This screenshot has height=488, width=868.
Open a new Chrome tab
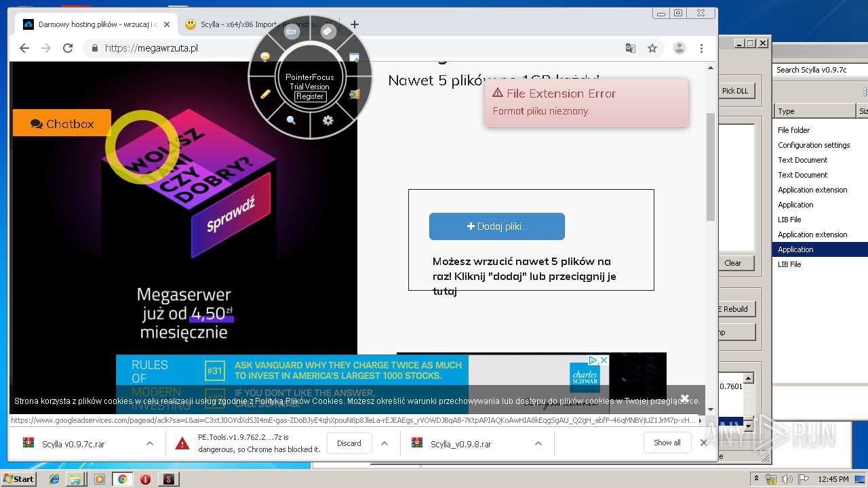click(354, 24)
